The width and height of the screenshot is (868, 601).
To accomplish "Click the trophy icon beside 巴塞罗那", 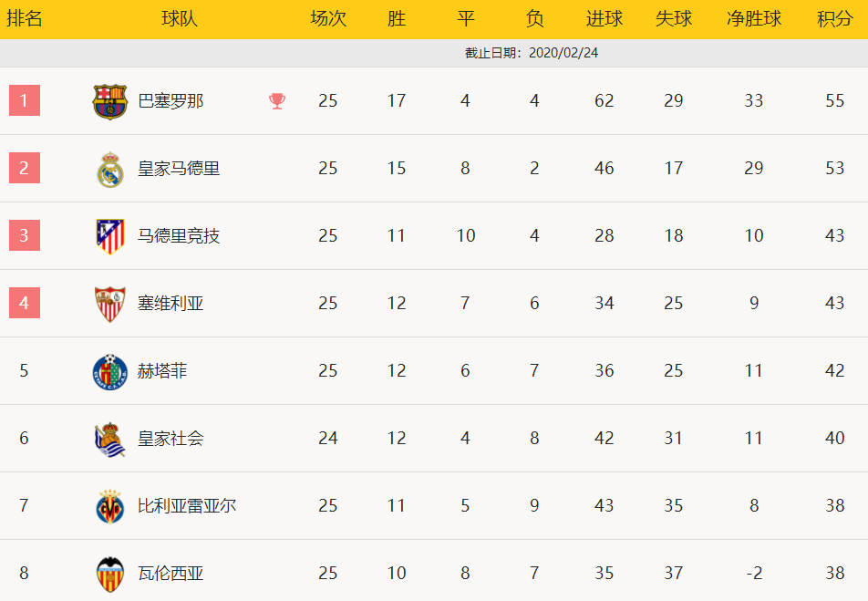I will click(x=277, y=101).
